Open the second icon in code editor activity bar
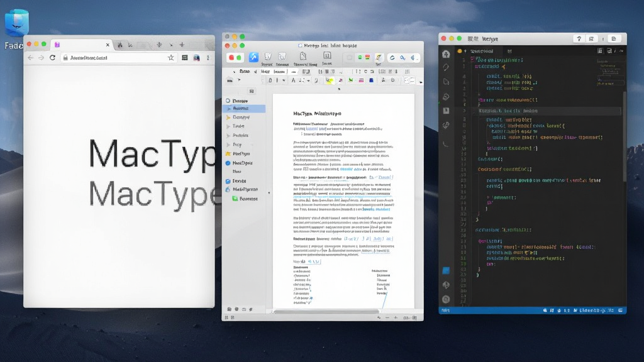 446,67
